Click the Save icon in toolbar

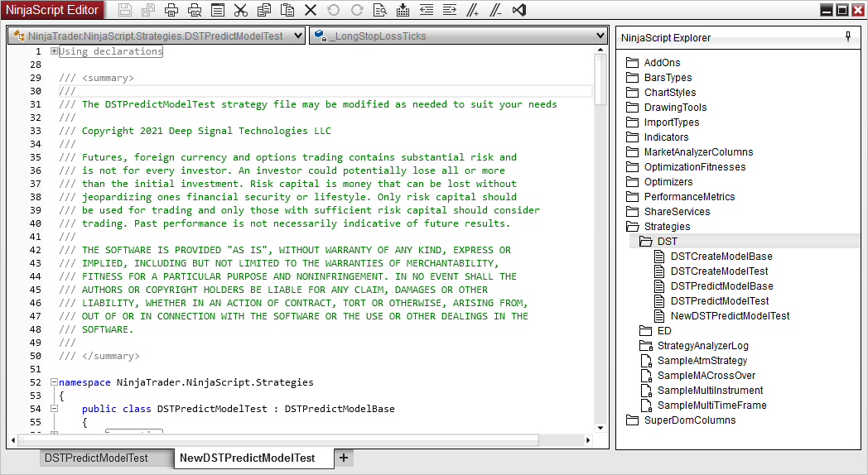[x=125, y=9]
